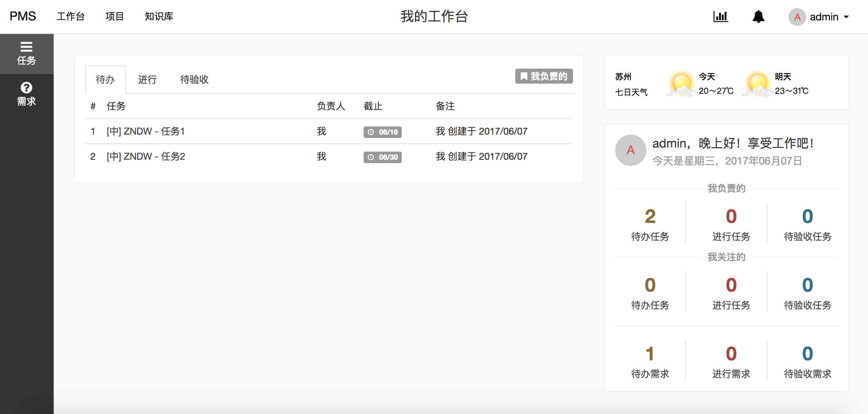868x414 pixels.
Task: Open the 项目 menu item
Action: tap(115, 16)
